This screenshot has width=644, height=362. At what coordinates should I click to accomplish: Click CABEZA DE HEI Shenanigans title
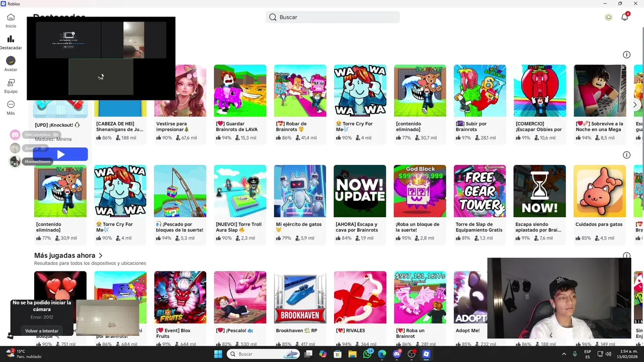(x=120, y=126)
